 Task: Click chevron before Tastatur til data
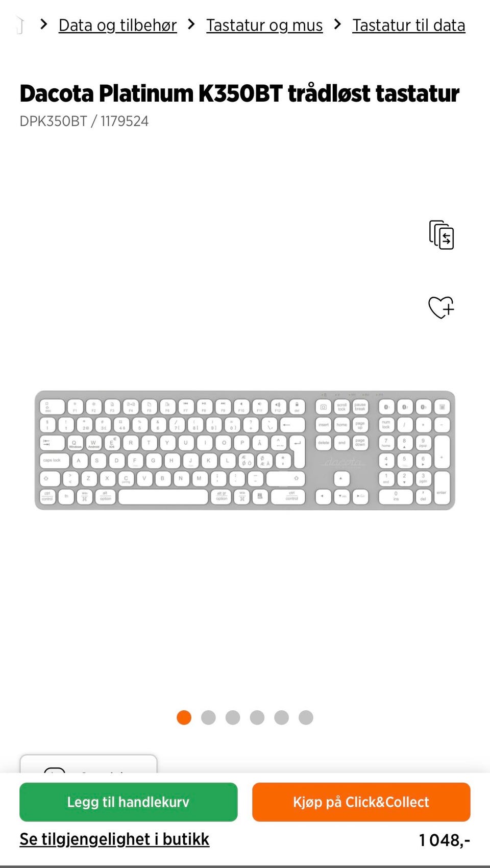pyautogui.click(x=337, y=24)
